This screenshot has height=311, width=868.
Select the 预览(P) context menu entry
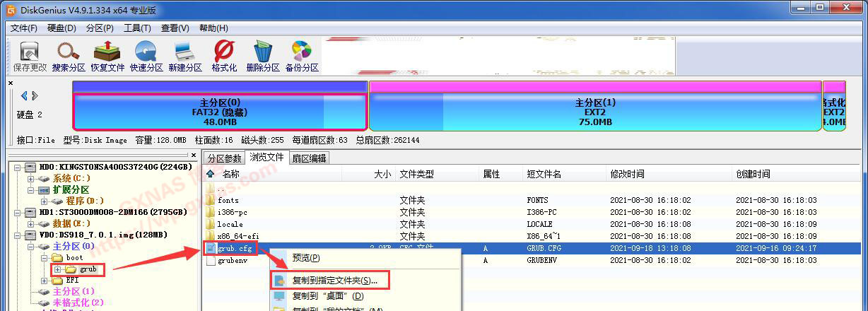point(306,258)
